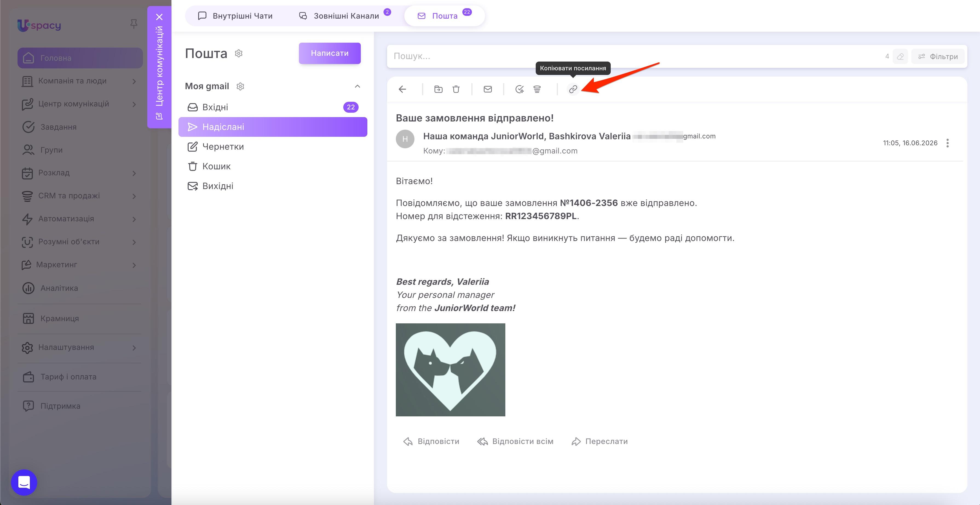Viewport: 980px width, 505px height.
Task: Open the three-dot menu beside email date
Action: click(x=948, y=143)
